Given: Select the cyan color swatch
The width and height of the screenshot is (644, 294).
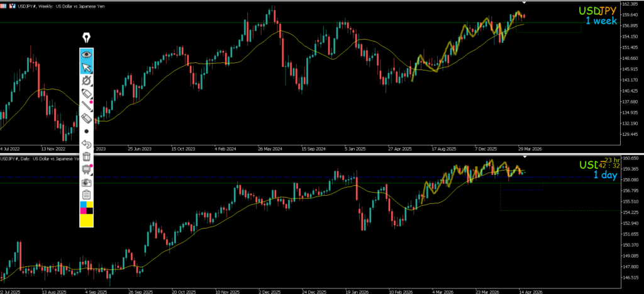Looking at the screenshot, I should (82, 205).
